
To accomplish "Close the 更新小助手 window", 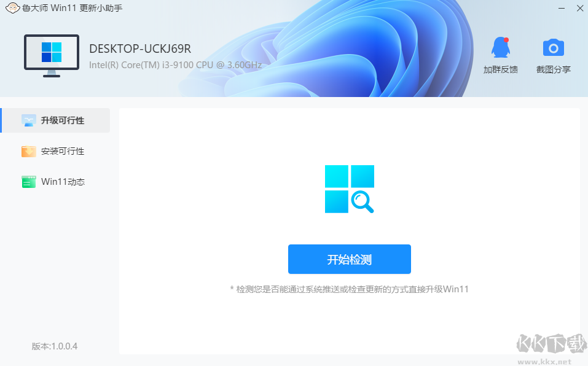I will (x=580, y=8).
